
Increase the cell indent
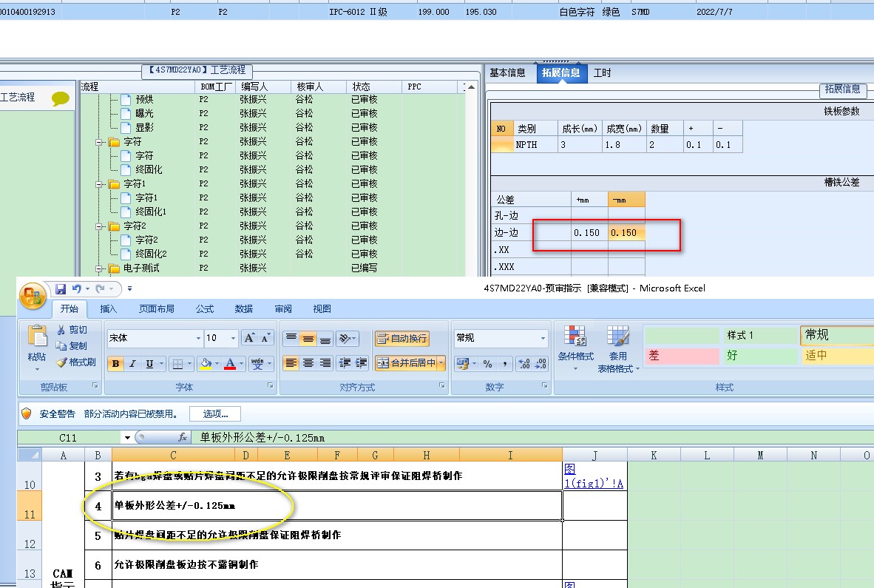point(361,363)
